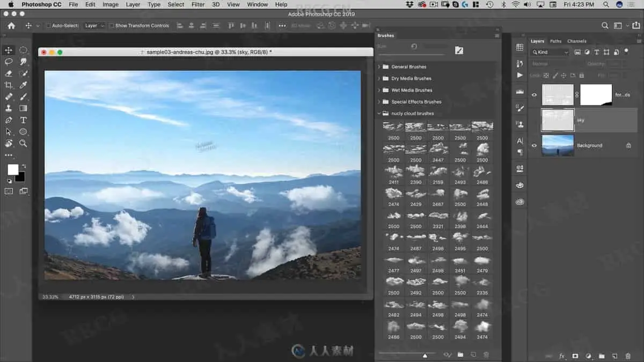
Task: Open the Search magnifier in the options bar
Action: (x=605, y=25)
